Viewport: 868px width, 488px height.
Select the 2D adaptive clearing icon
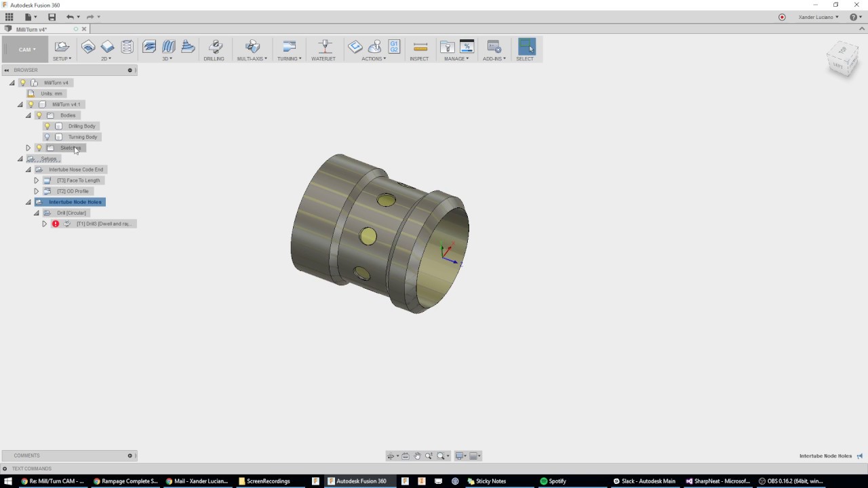[88, 46]
